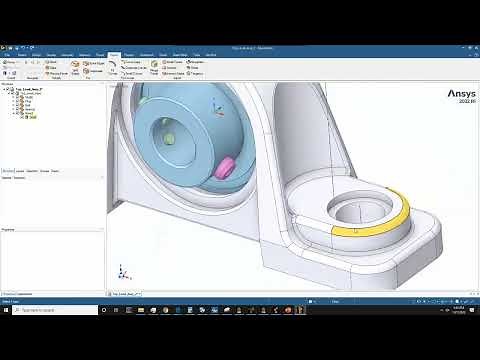Click the Windows taskbar search box
Viewport: 480px width, 360px height.
point(55,310)
